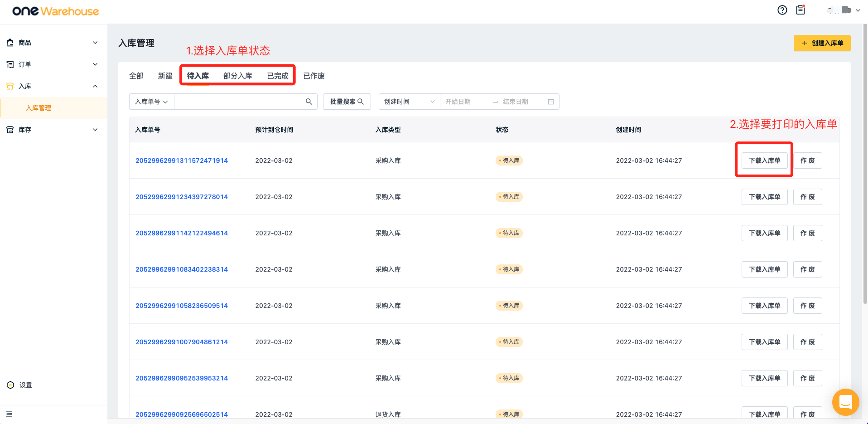Viewport: 868px width, 424px height.
Task: Collapse the sidebar with the bottom icon
Action: click(9, 414)
